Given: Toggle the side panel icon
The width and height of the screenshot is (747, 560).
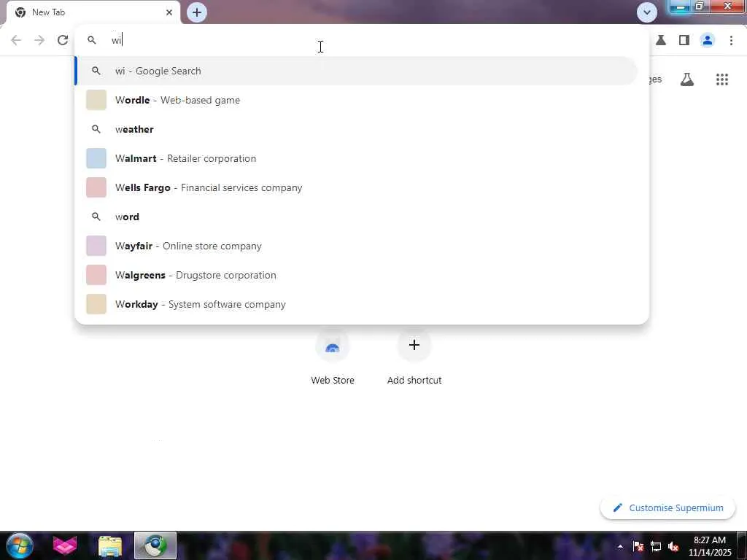Looking at the screenshot, I should click(x=684, y=40).
